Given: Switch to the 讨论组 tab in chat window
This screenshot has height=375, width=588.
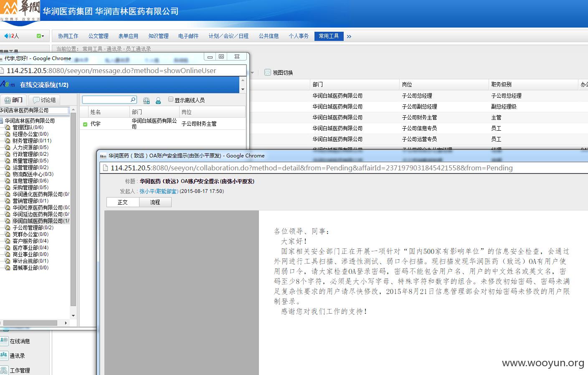Looking at the screenshot, I should 44,100.
